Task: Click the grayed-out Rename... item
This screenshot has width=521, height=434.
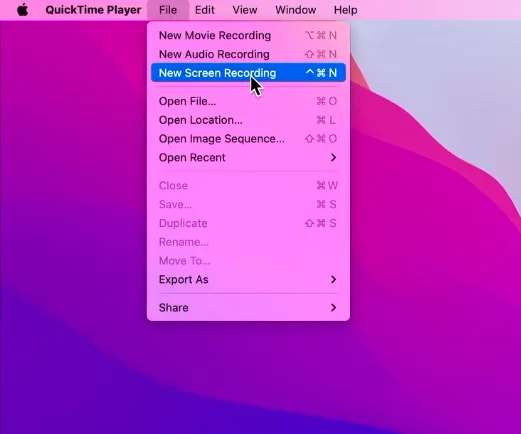Action: 248,242
